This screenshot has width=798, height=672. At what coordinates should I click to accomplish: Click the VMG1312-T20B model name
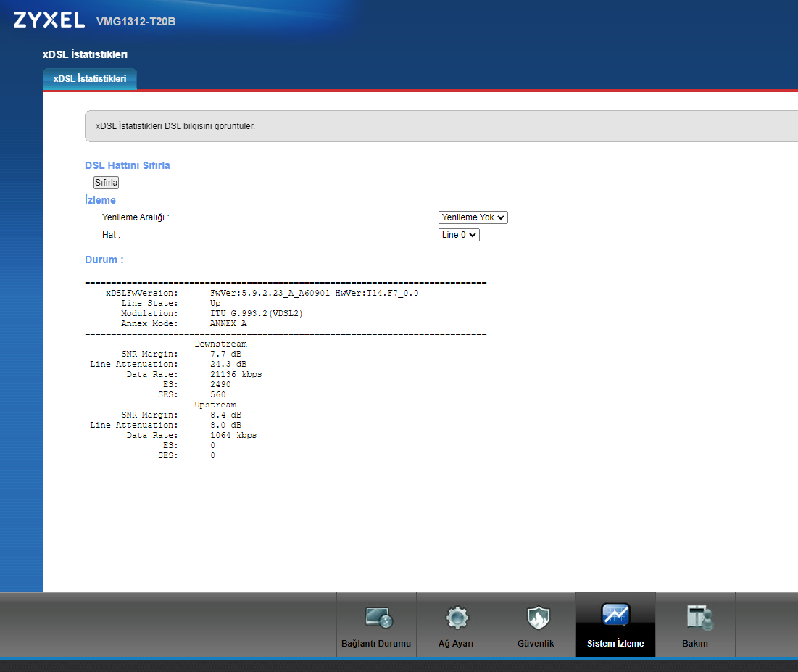[136, 21]
